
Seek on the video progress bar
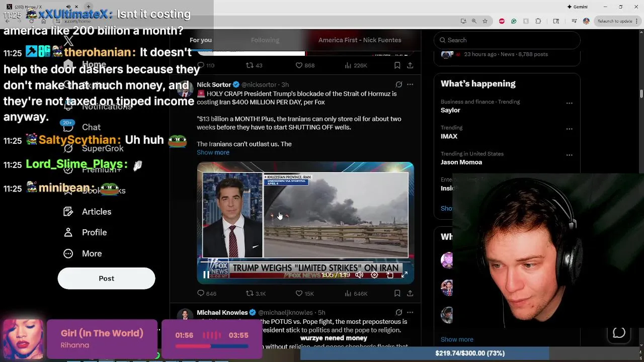click(x=305, y=261)
